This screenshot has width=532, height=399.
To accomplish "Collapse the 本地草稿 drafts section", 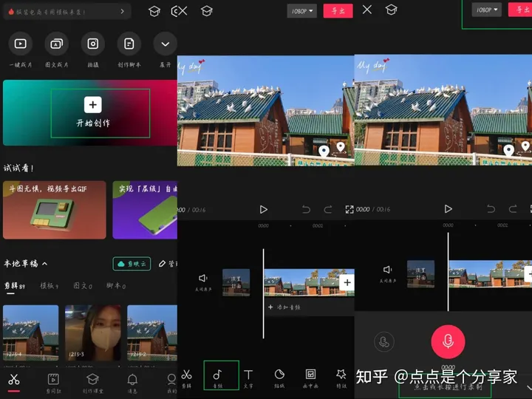I will 45,264.
